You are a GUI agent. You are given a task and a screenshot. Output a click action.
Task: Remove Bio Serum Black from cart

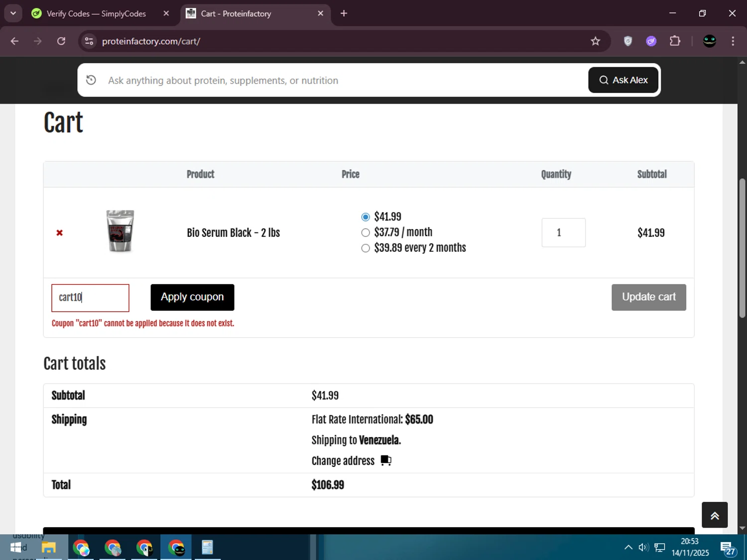click(x=59, y=232)
